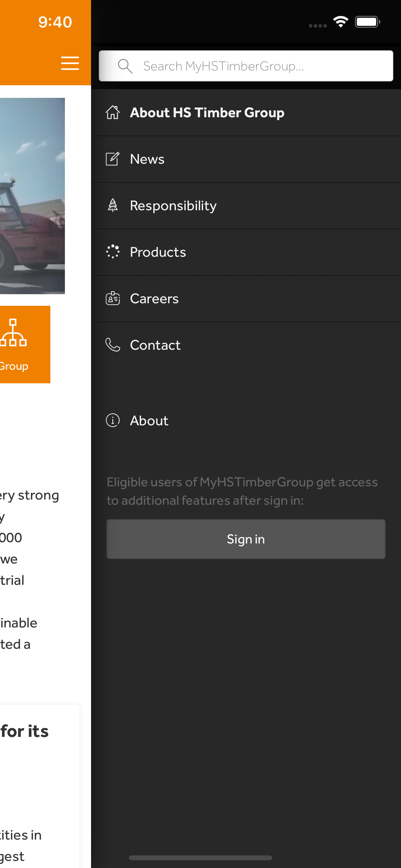Image resolution: width=401 pixels, height=868 pixels.
Task: Tap the info icon beside About
Action: [113, 420]
